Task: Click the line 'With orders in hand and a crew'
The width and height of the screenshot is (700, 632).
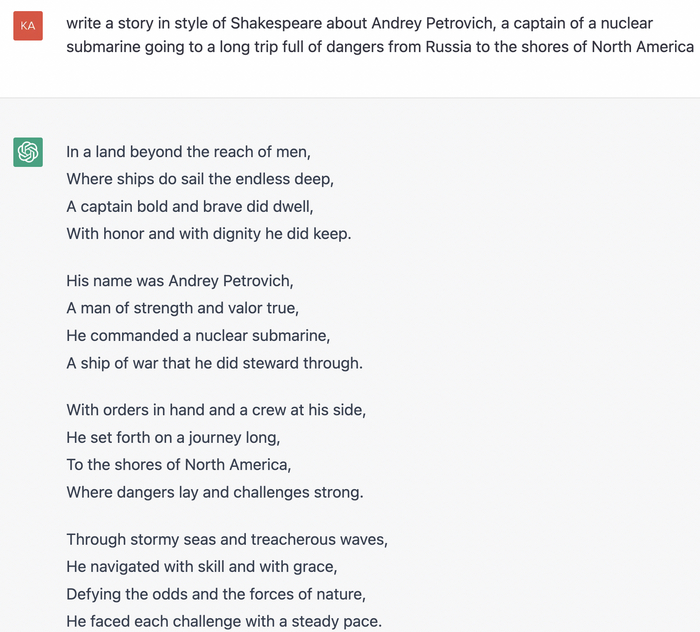Action: [216, 410]
